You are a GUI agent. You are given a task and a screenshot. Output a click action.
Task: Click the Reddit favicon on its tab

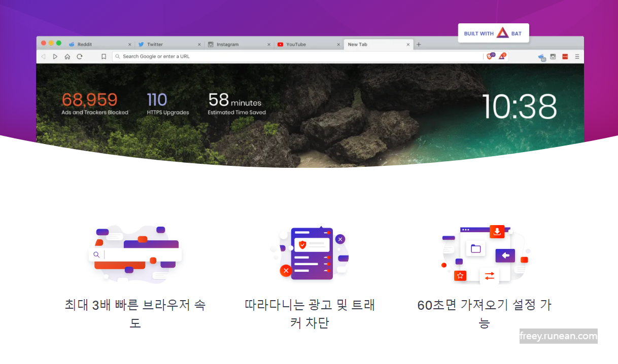[x=71, y=44]
